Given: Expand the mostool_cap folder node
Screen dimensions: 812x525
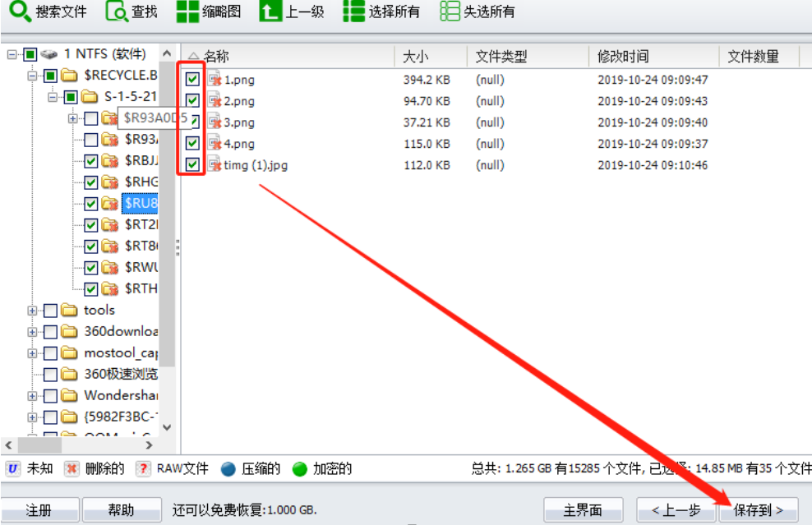Looking at the screenshot, I should coord(32,353).
